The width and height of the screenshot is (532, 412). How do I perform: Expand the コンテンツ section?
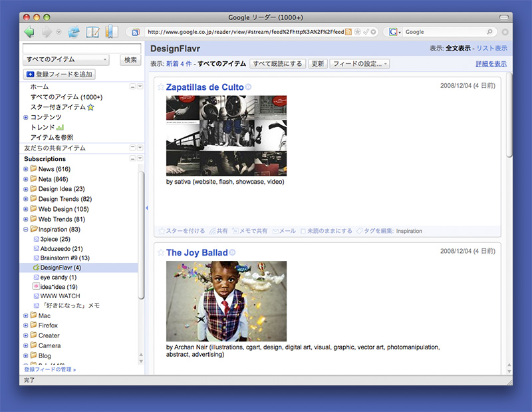26,117
